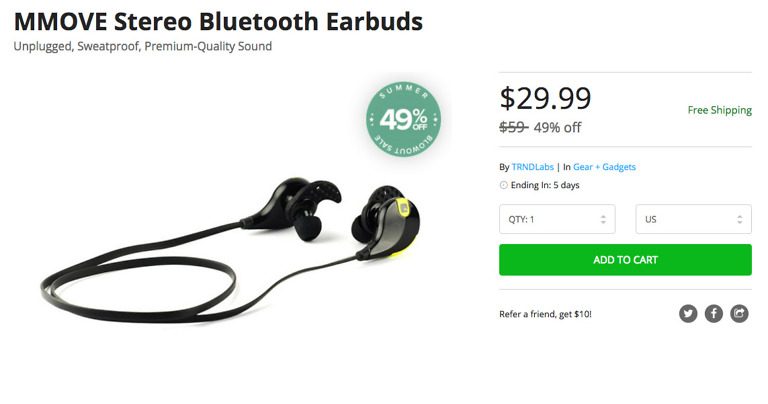Share the product on Facebook
The height and width of the screenshot is (404, 768).
[714, 313]
